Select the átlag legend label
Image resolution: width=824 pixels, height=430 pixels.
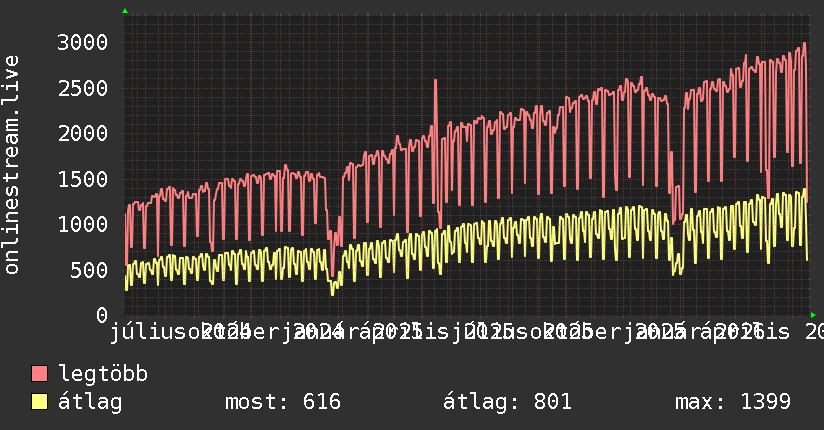pyautogui.click(x=90, y=402)
